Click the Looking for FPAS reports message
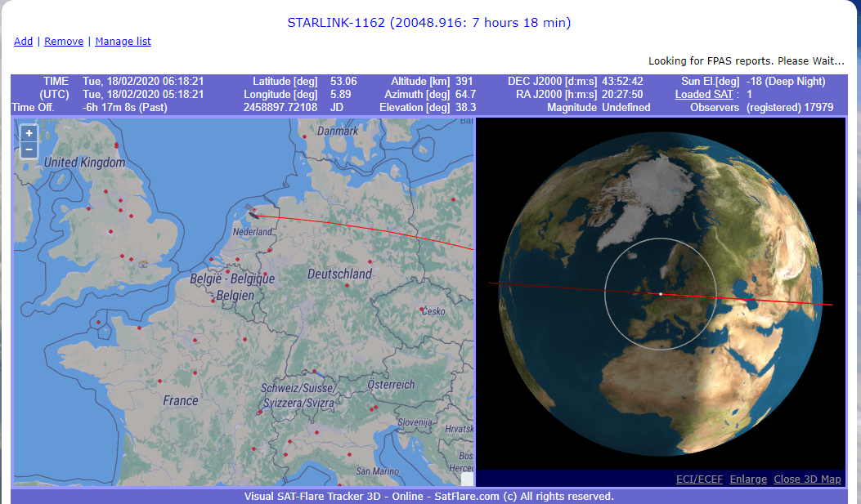Screen dimensions: 861x504 [x=747, y=61]
